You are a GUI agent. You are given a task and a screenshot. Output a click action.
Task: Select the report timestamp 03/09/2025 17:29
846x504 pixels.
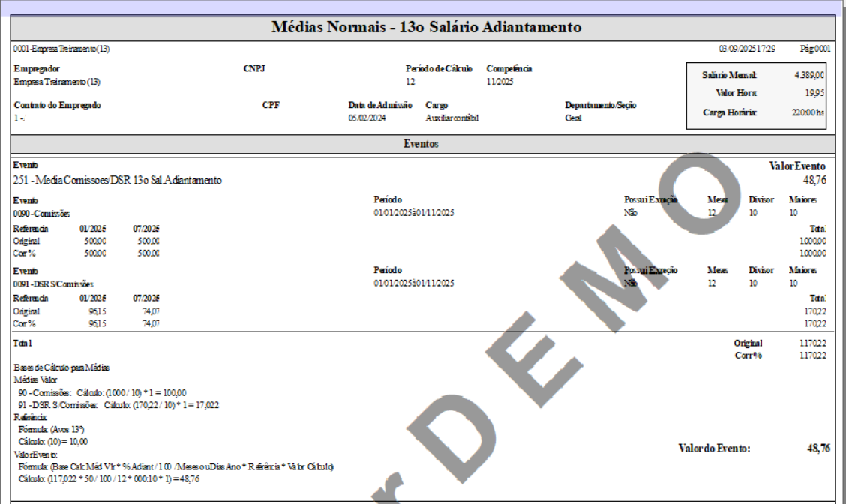747,49
